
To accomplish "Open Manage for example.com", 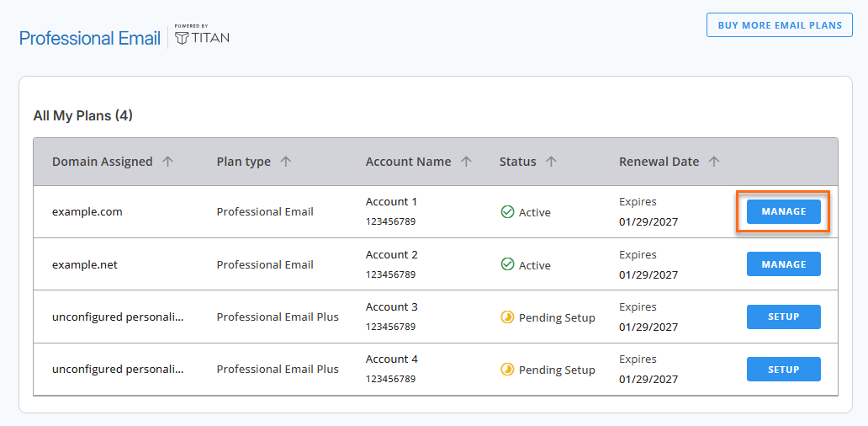I will [x=783, y=211].
